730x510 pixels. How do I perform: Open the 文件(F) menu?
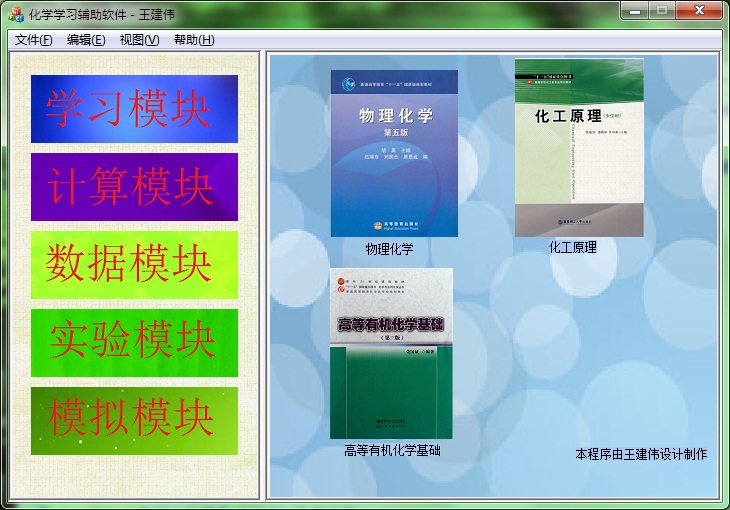tap(34, 40)
